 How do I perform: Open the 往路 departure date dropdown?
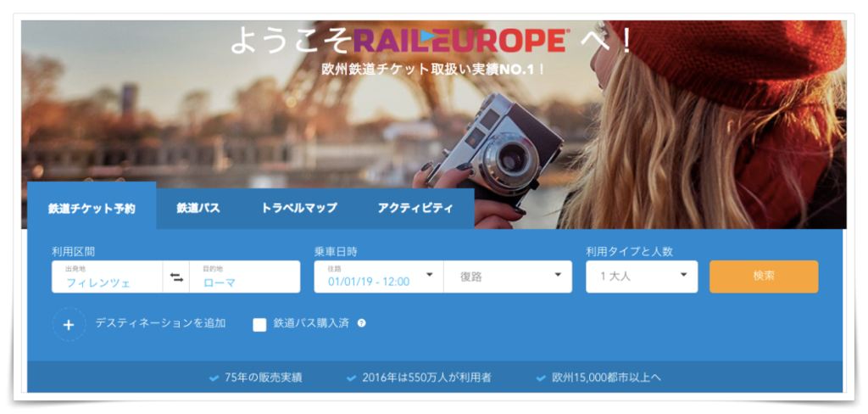[379, 277]
